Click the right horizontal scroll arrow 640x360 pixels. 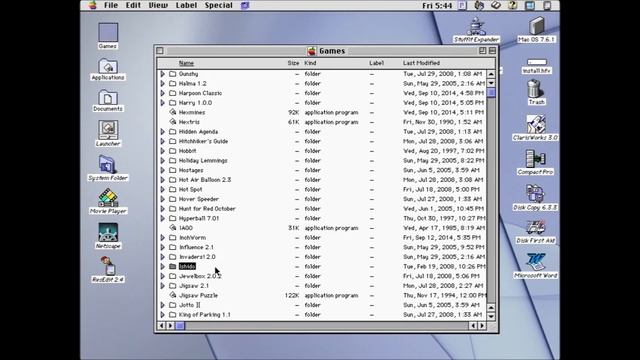click(x=482, y=326)
